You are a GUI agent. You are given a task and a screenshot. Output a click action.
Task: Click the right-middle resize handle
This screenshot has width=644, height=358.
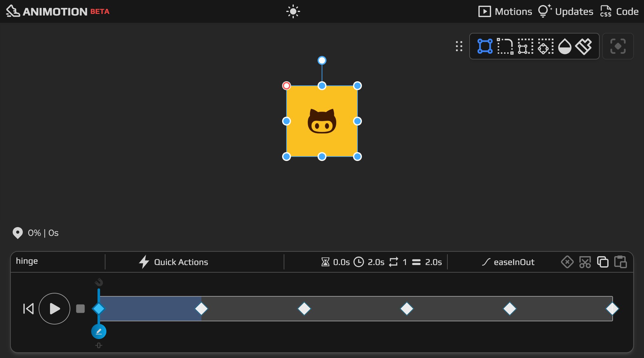357,121
